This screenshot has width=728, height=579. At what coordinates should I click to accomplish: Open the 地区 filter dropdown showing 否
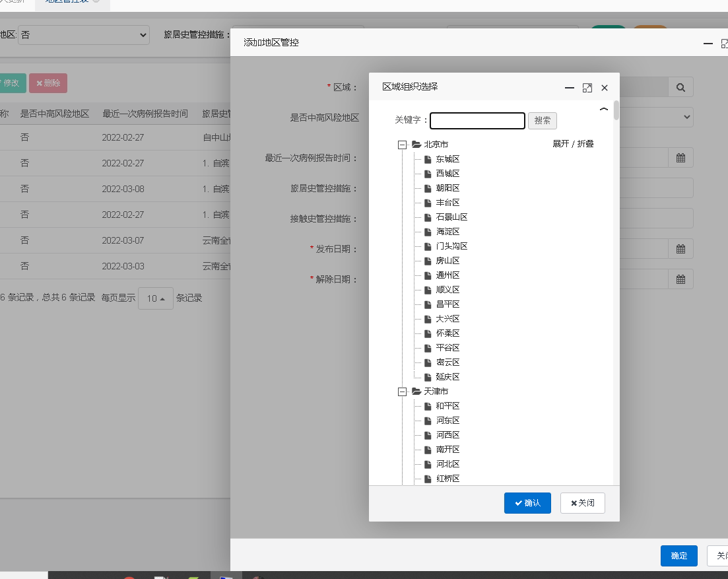tap(84, 35)
